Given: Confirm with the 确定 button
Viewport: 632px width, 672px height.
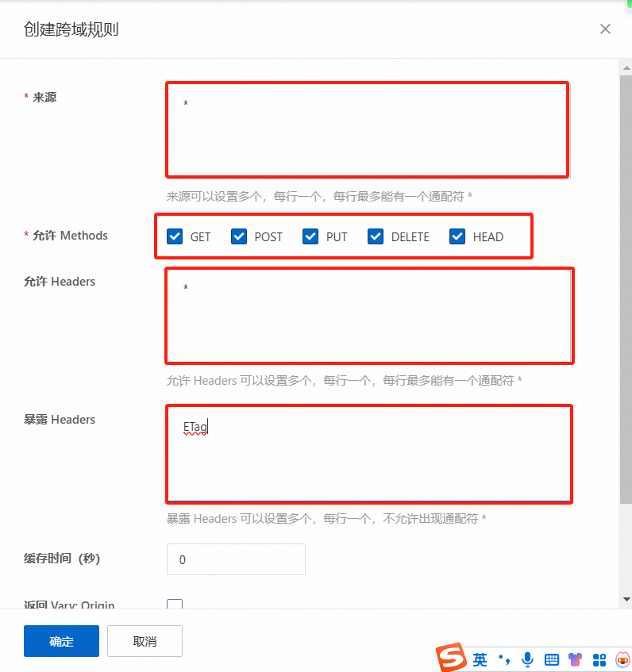Looking at the screenshot, I should [61, 641].
